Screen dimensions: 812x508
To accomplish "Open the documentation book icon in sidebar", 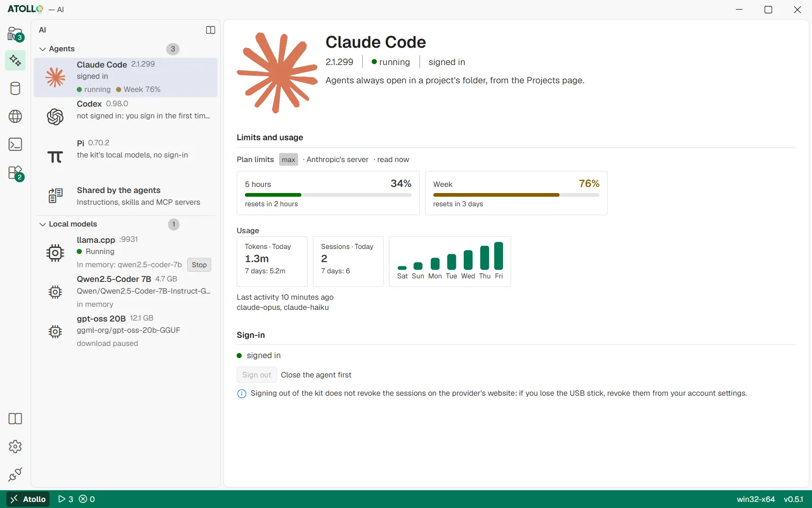I will click(x=15, y=419).
